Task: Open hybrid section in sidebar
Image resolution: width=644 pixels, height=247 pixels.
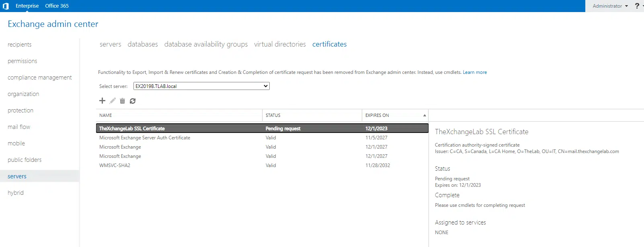Action: pyautogui.click(x=16, y=193)
